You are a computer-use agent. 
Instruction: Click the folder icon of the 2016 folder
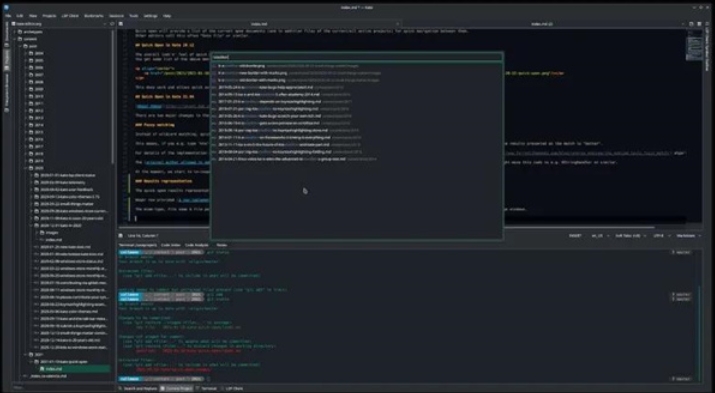click(x=31, y=140)
